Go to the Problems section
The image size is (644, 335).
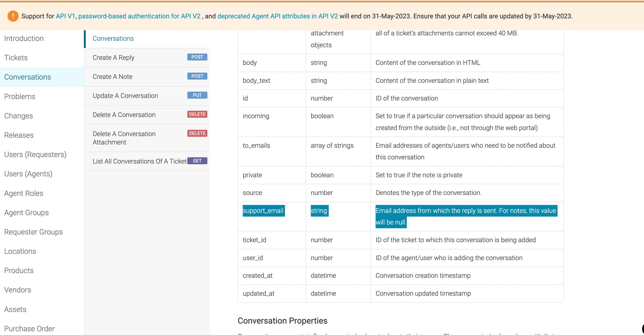point(19,96)
